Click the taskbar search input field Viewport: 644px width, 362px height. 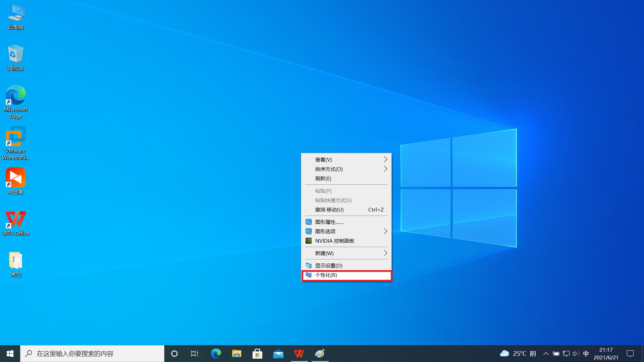(92, 353)
